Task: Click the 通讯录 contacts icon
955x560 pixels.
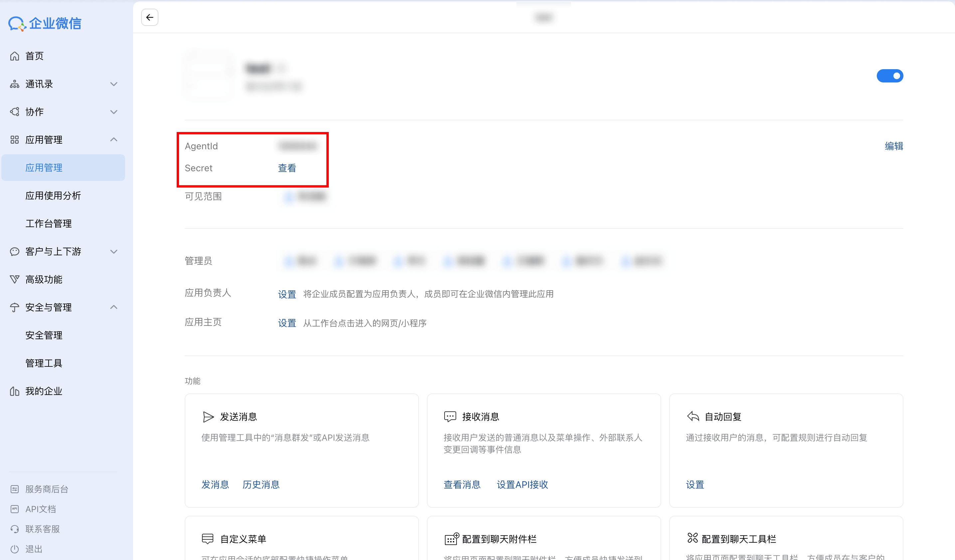Action: coord(14,84)
